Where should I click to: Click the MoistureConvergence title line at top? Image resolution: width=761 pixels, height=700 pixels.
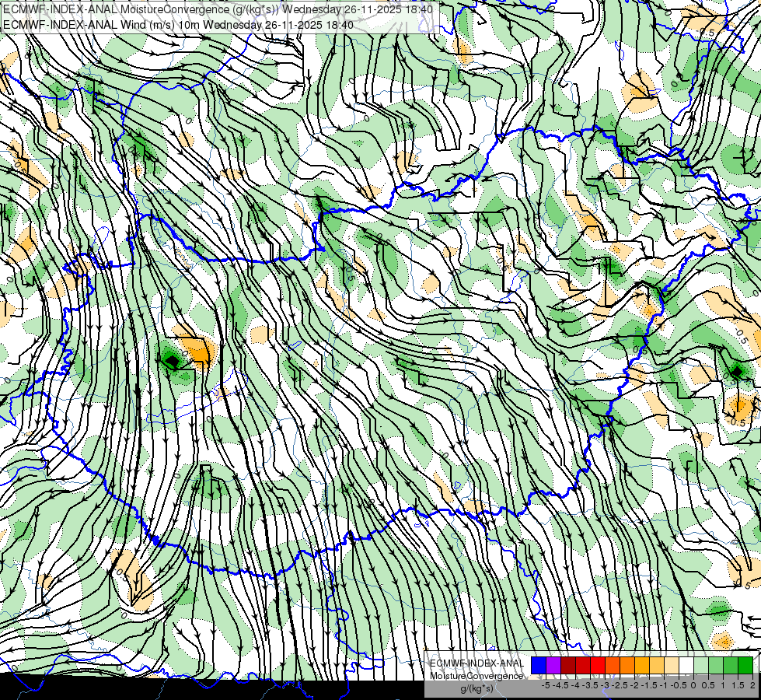[218, 9]
